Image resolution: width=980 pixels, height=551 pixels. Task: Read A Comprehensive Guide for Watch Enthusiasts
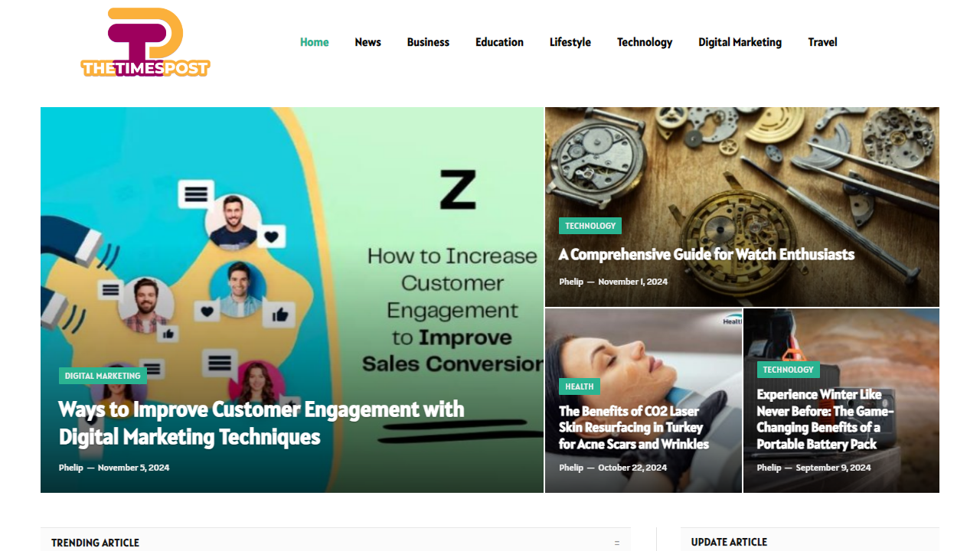pos(707,254)
